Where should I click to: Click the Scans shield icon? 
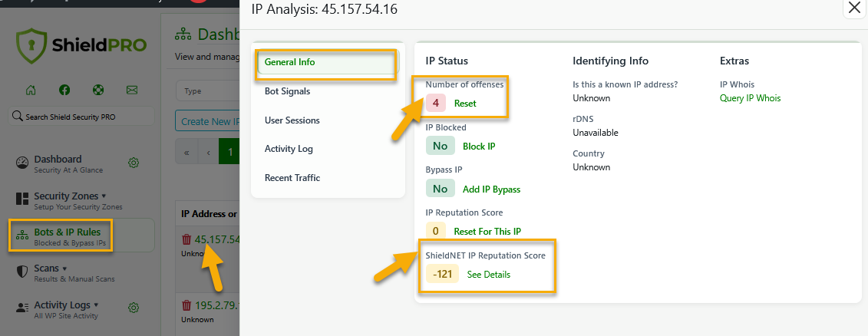point(22,272)
